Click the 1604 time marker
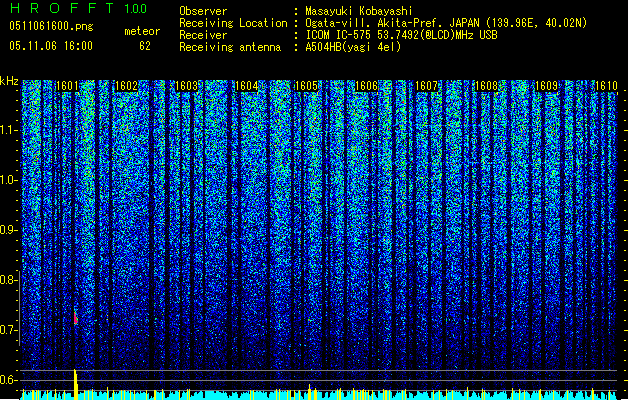Viewport: 629px width, 400px height. [x=246, y=86]
